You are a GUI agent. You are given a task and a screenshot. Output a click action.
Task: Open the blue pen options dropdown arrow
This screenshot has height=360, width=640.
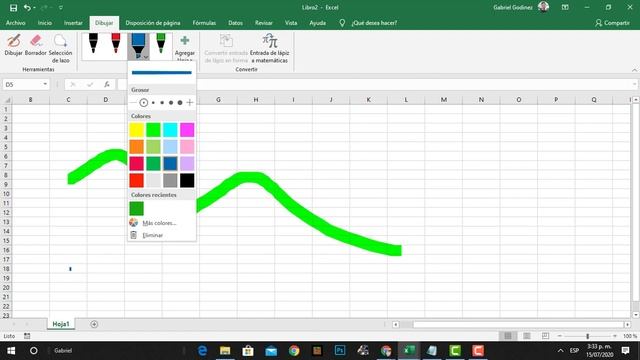pyautogui.click(x=145, y=57)
